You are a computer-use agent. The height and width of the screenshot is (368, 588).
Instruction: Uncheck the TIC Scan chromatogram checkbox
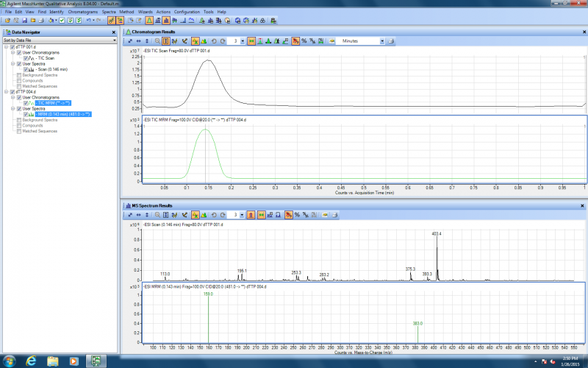(26, 58)
